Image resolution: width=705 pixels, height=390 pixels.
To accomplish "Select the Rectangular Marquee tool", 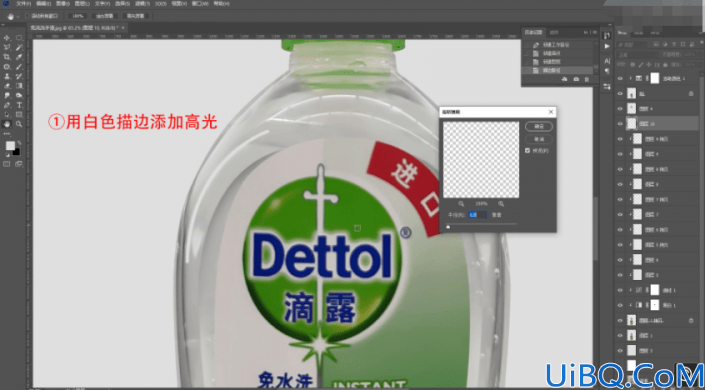I will click(19, 38).
